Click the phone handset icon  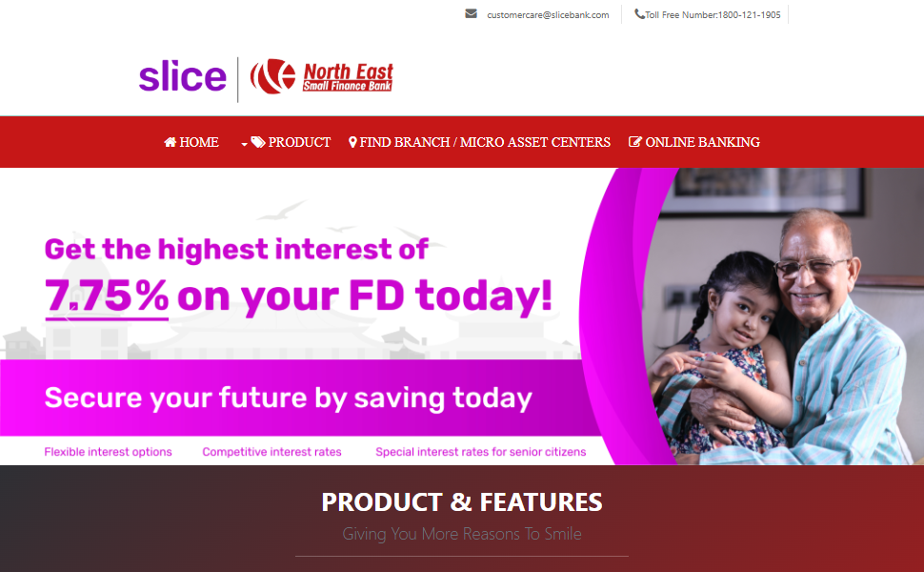[x=639, y=13]
